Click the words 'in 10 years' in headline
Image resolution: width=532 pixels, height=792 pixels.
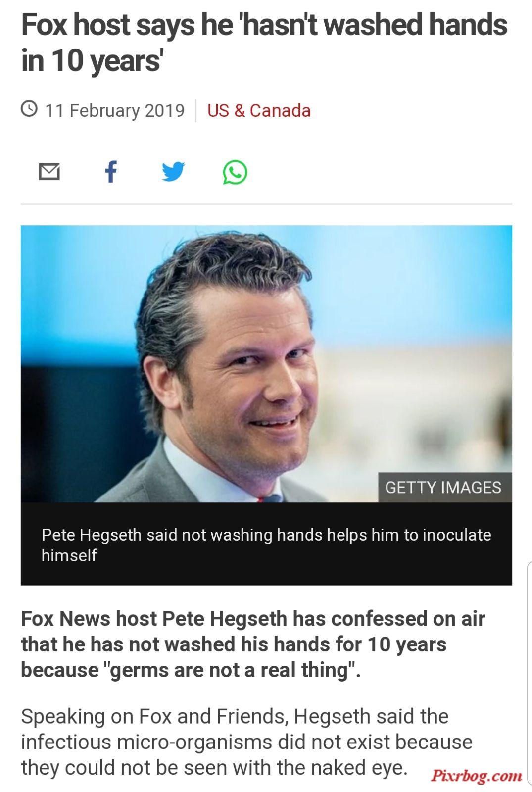tap(92, 60)
